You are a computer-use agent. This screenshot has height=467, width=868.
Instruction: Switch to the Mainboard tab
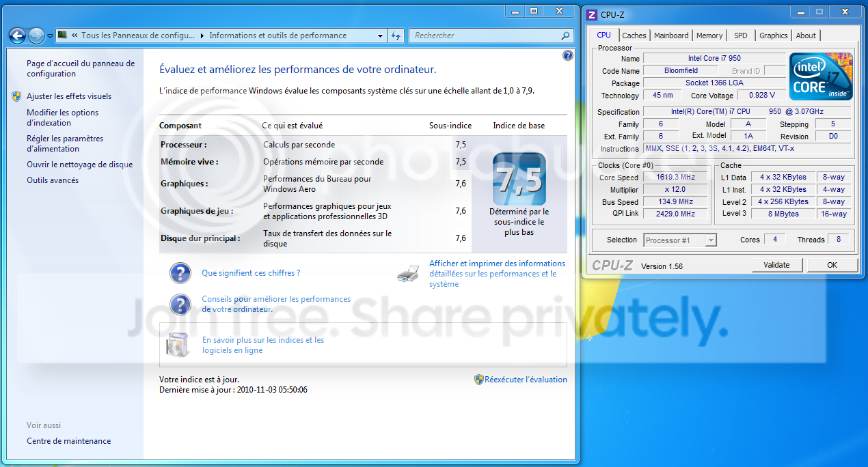tap(671, 36)
